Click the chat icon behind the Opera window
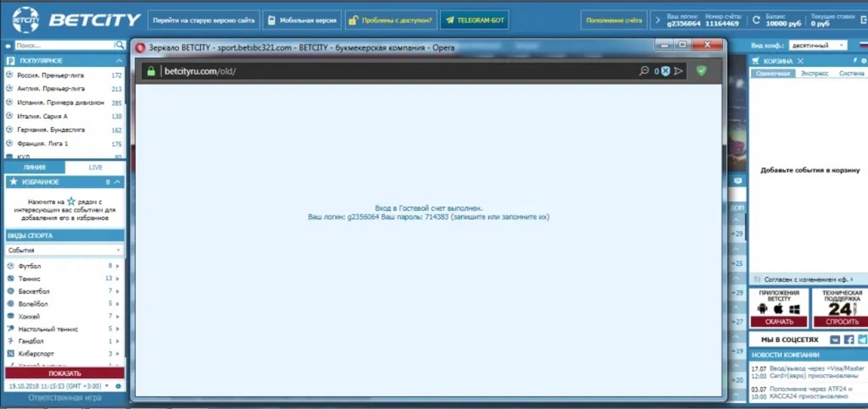The image size is (868, 409). (x=738, y=181)
